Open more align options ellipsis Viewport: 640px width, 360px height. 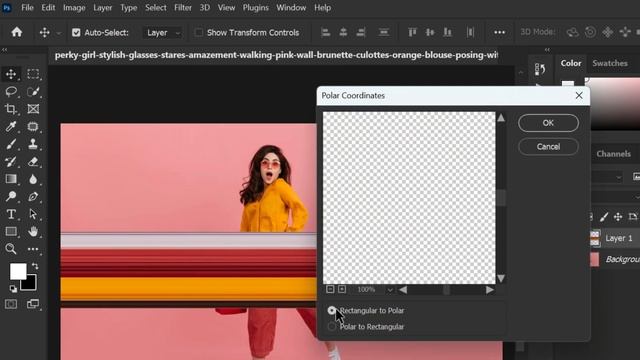(x=500, y=32)
